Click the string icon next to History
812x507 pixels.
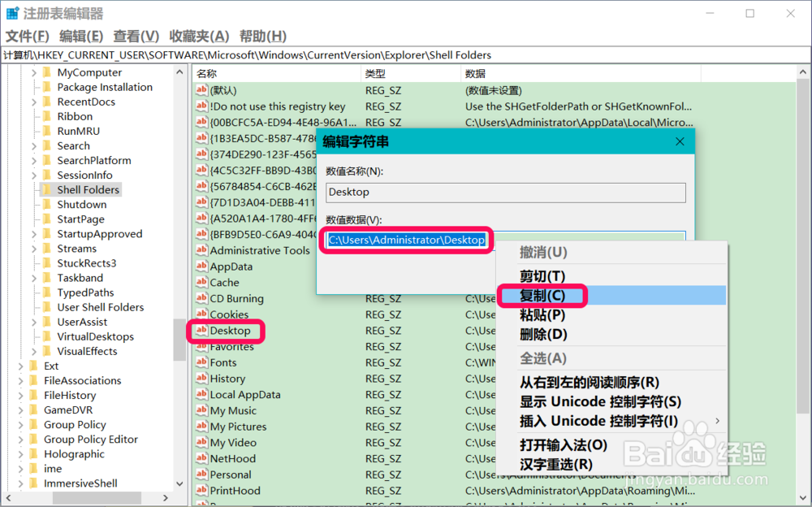201,378
